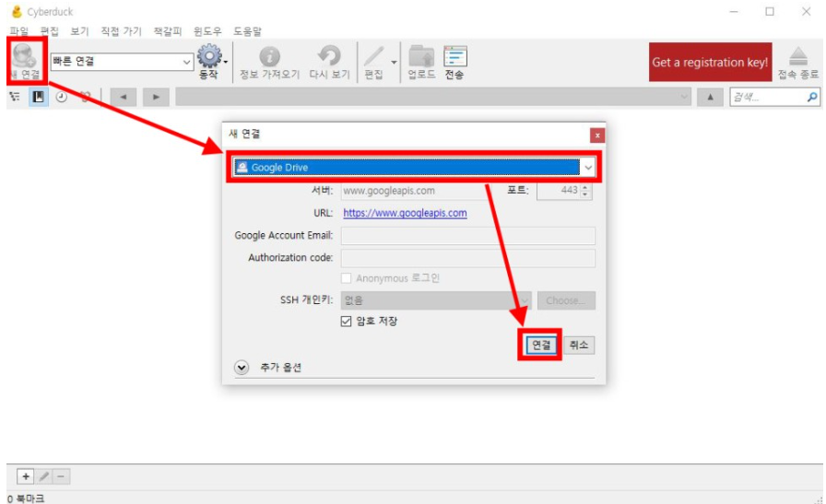Image resolution: width=826 pixels, height=504 pixels.
Task: Expand 추가 옵션 section
Action: pos(242,367)
